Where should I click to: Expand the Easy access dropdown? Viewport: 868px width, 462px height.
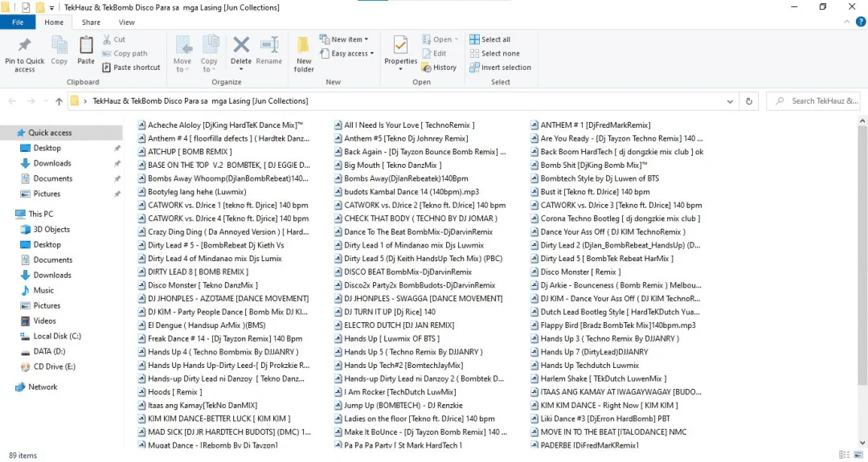372,54
